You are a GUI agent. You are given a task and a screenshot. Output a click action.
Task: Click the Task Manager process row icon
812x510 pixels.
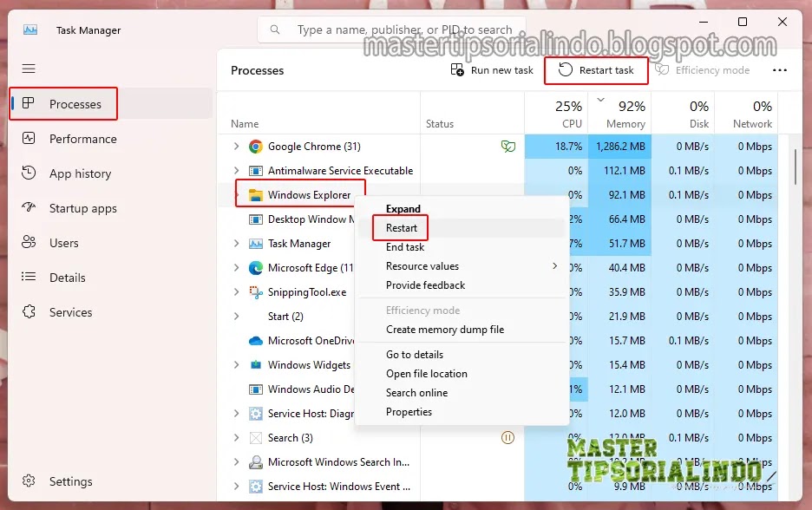coord(255,244)
